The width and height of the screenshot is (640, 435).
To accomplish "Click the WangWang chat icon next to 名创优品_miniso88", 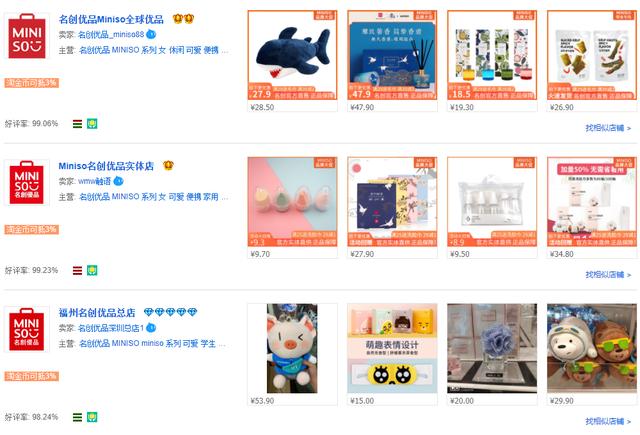I will pyautogui.click(x=151, y=34).
